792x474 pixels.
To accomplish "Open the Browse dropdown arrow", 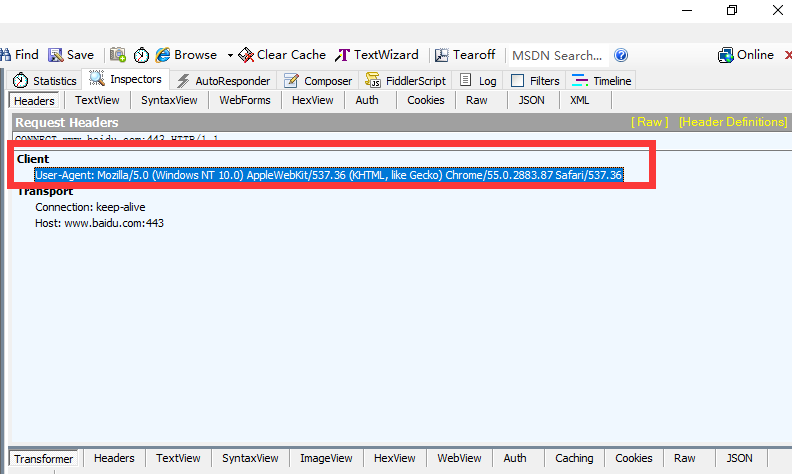I will (x=230, y=55).
